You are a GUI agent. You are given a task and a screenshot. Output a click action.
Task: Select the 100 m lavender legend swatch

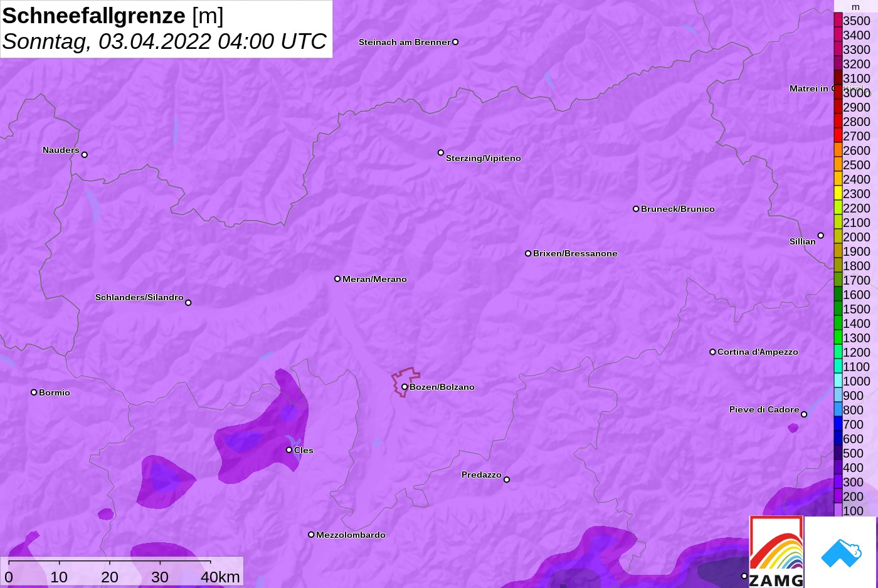(838, 510)
